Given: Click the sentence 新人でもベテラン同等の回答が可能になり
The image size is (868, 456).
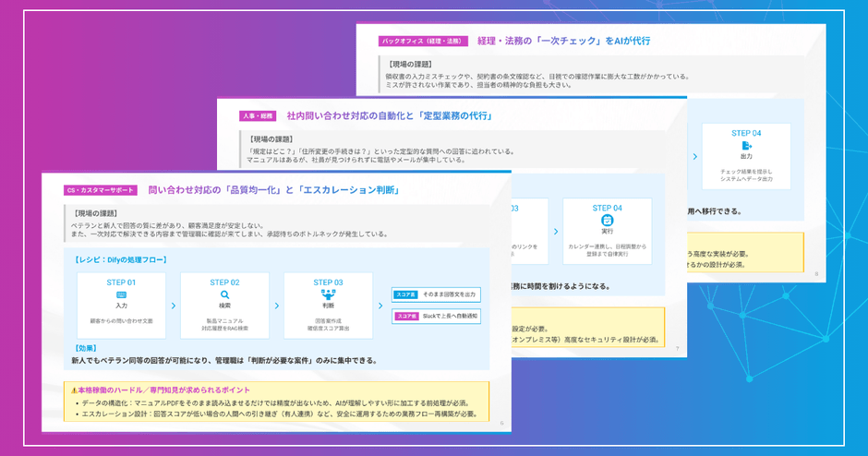Looking at the screenshot, I should [224, 361].
